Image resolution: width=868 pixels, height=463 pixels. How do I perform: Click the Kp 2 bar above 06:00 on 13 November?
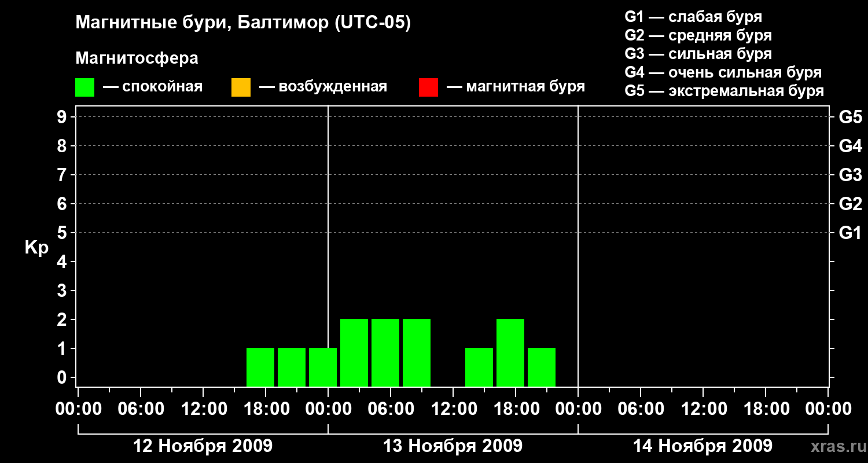[385, 352]
